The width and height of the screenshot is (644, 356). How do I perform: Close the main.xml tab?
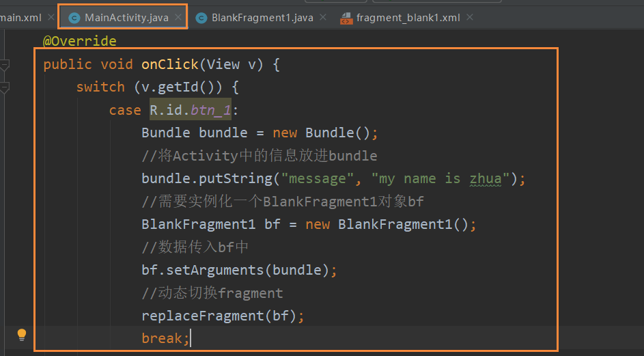[51, 17]
